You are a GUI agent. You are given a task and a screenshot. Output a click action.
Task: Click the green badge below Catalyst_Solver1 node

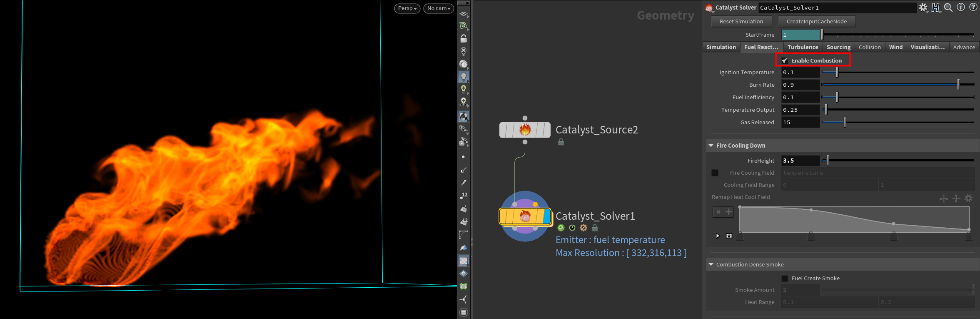[561, 228]
